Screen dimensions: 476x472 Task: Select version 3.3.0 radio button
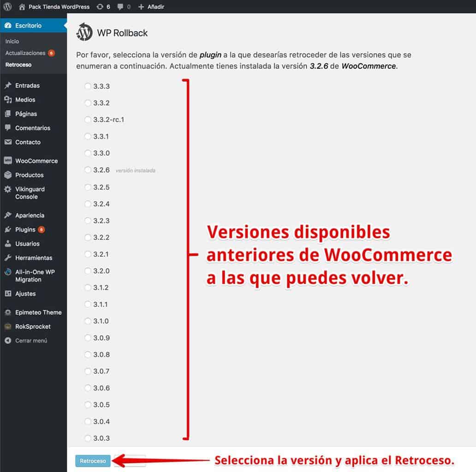click(88, 153)
